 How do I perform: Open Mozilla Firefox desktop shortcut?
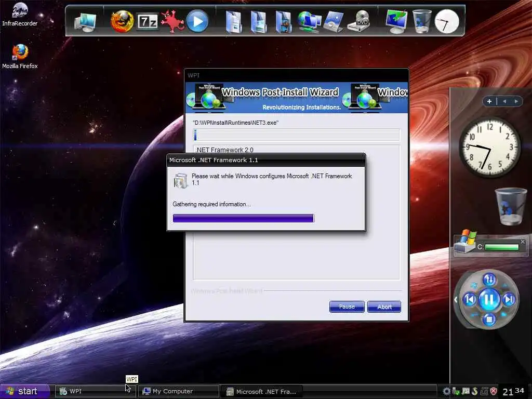[x=20, y=56]
